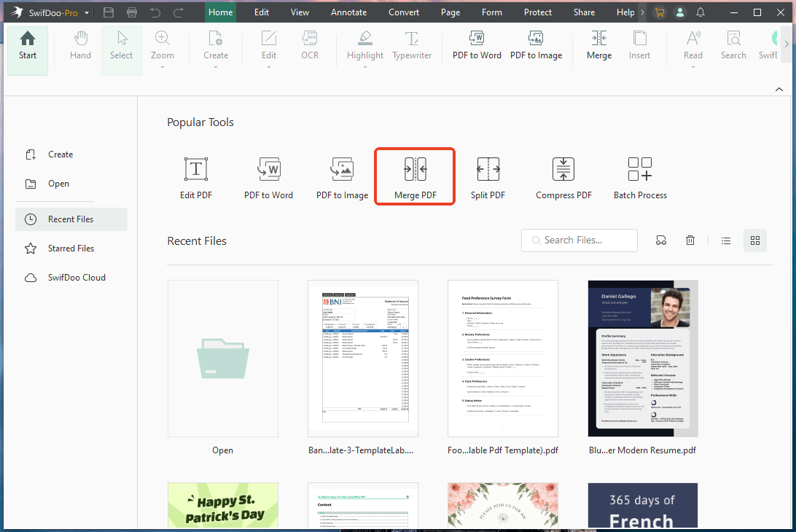Show more ribbon tools with right arrow
The image size is (796, 532).
787,44
